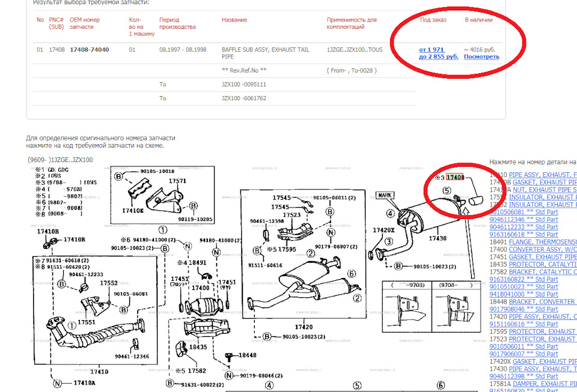
Task: Open 'NUT, EXHAUST PIPE' link in parts list
Action: tap(545, 190)
